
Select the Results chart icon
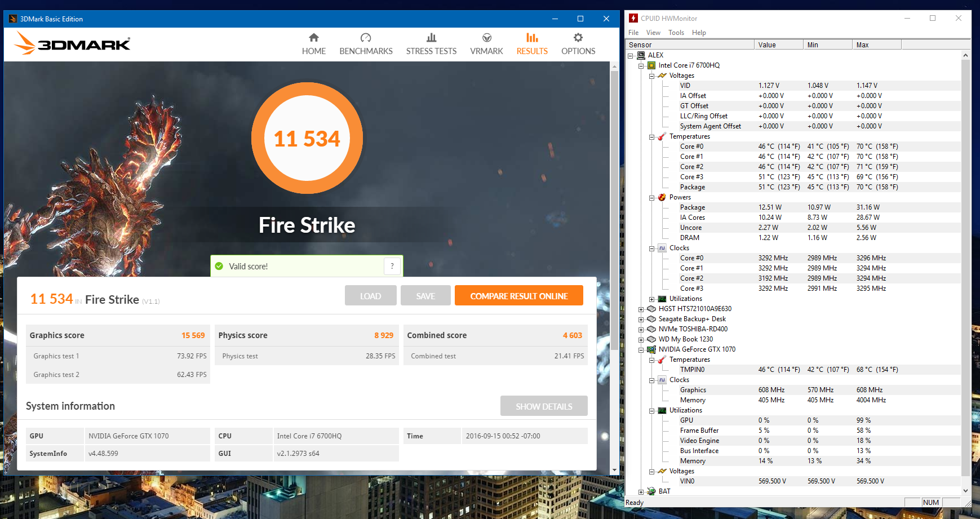pos(532,38)
